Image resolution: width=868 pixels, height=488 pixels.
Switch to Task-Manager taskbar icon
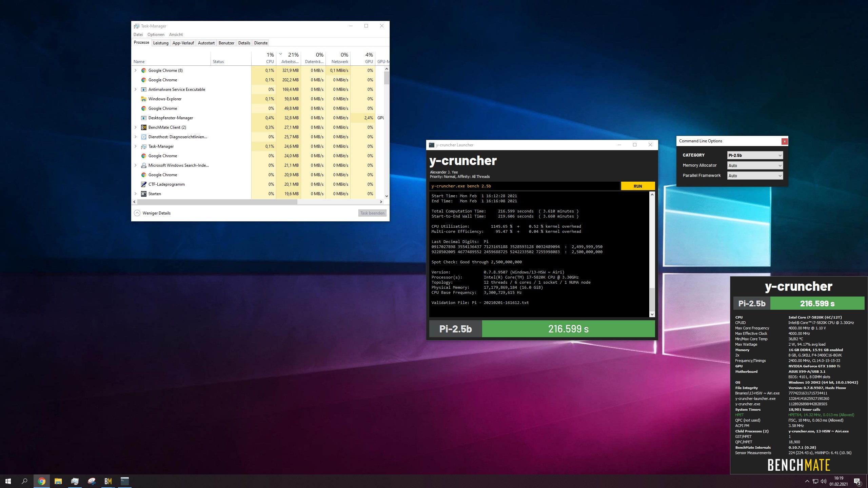click(75, 481)
